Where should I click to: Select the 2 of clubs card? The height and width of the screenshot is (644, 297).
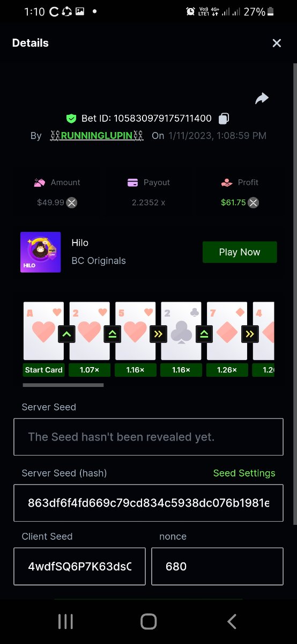[x=181, y=331]
